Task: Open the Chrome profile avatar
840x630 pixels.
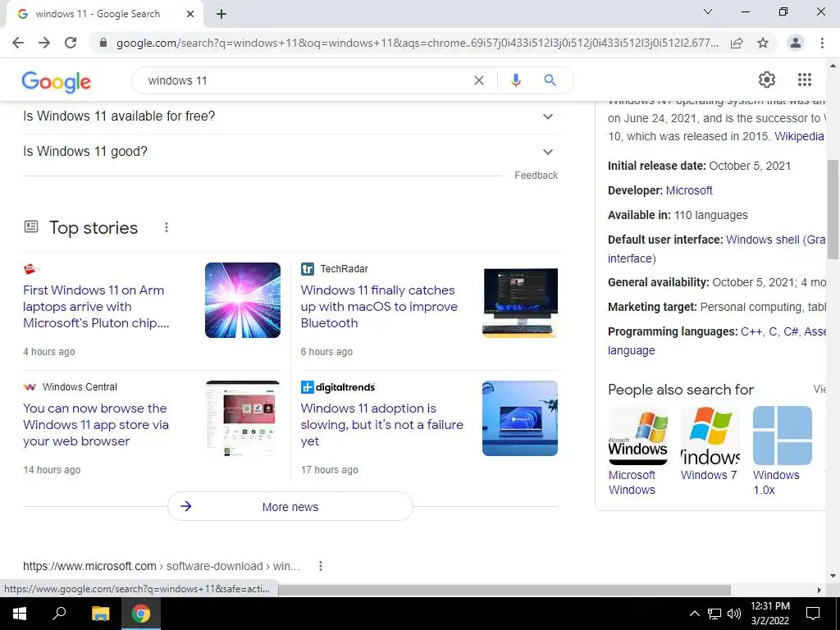Action: click(796, 43)
